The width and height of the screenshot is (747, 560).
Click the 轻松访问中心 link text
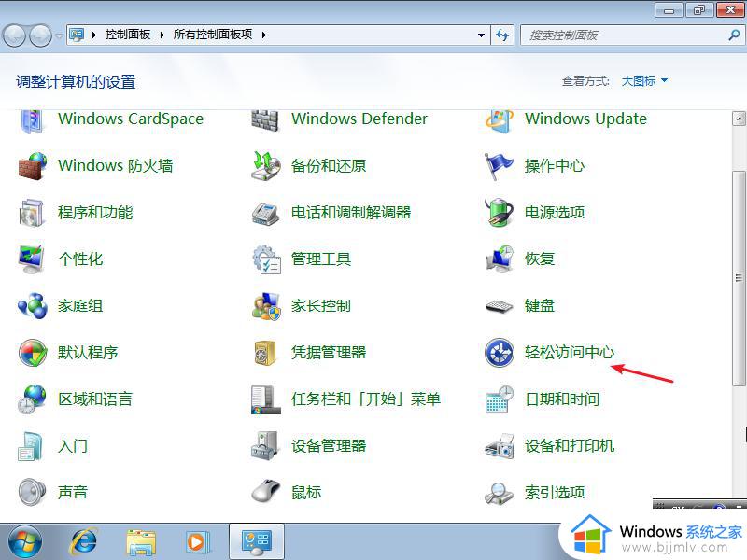[570, 353]
